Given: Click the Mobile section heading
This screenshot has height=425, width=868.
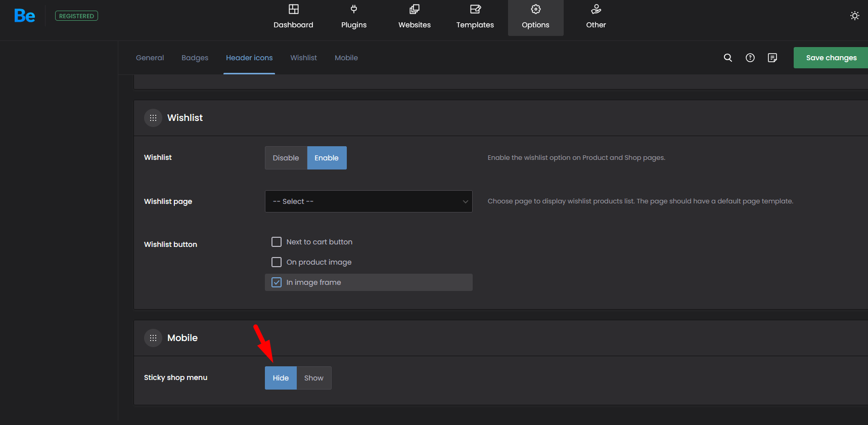Looking at the screenshot, I should 182,338.
